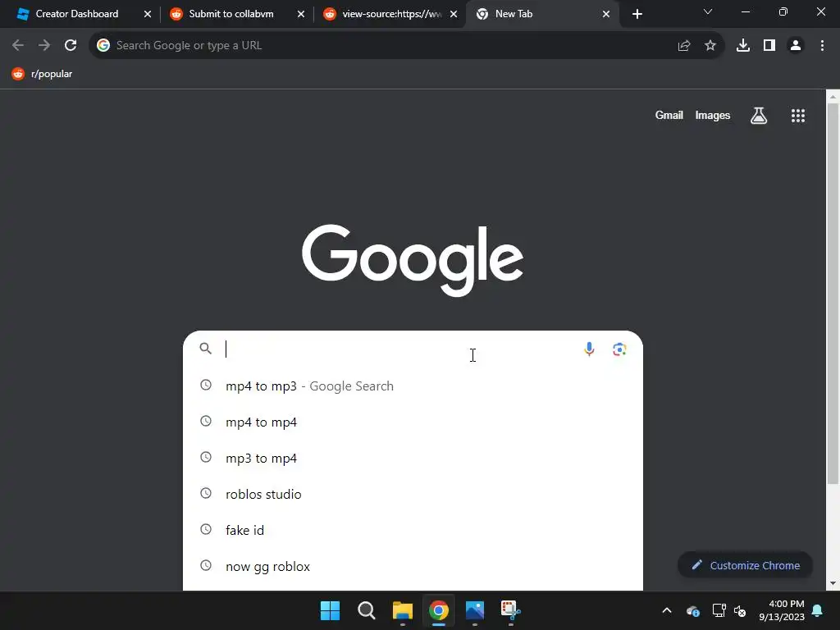Viewport: 840px width, 630px height.
Task: Search by image with Google Lens
Action: click(x=619, y=349)
